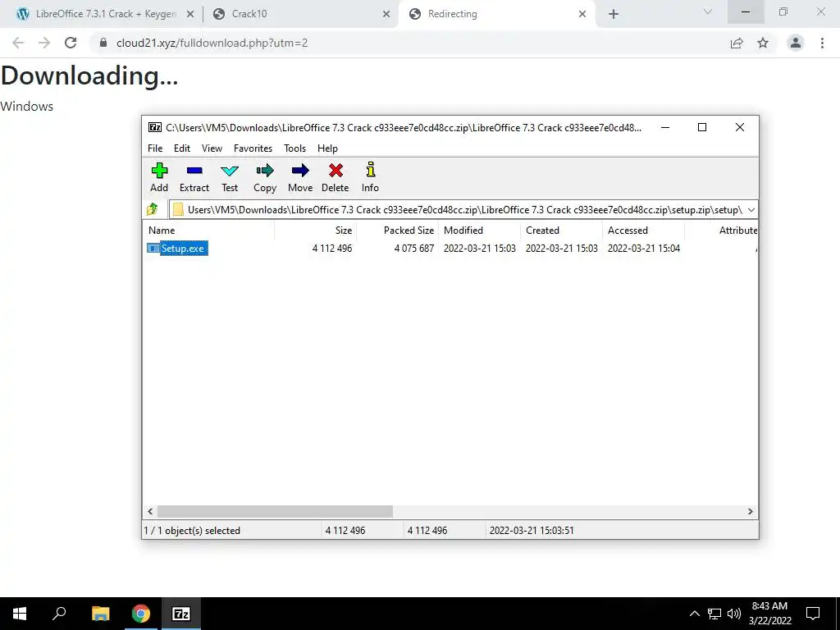Image resolution: width=840 pixels, height=630 pixels.
Task: Go back in Chrome browser
Action: [x=18, y=43]
